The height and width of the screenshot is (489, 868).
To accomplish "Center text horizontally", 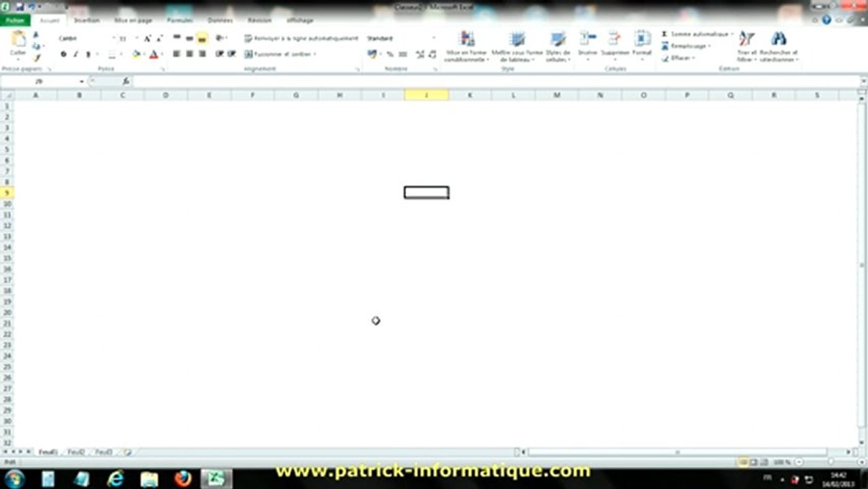I will pos(189,54).
